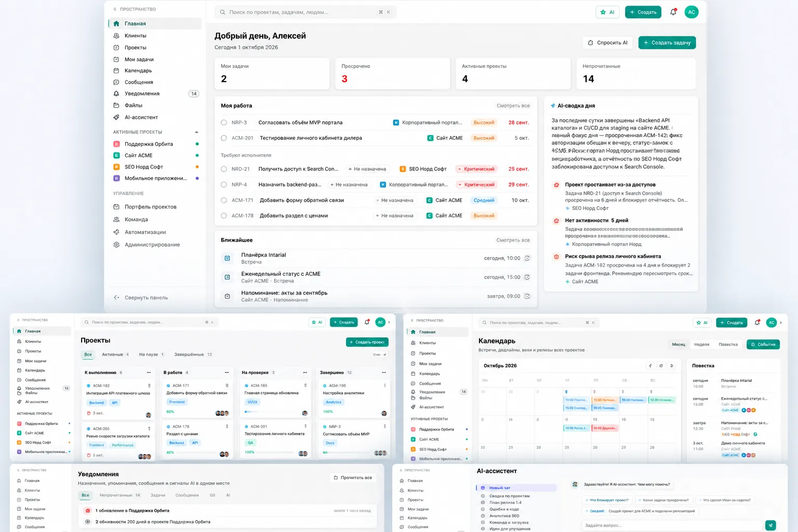Assign ACM-171 via its 'Не назначена' chip
This screenshot has width=798, height=532.
click(395, 200)
